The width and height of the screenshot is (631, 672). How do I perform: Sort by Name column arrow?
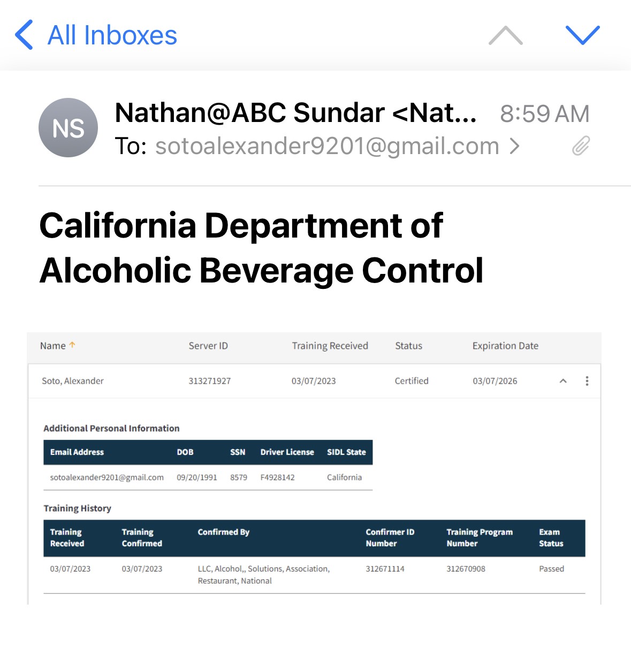72,345
